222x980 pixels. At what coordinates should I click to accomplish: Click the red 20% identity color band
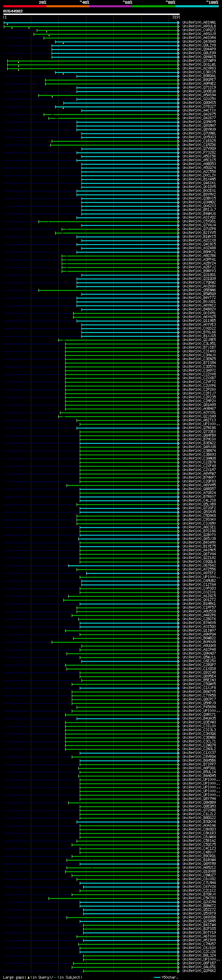[25, 6]
